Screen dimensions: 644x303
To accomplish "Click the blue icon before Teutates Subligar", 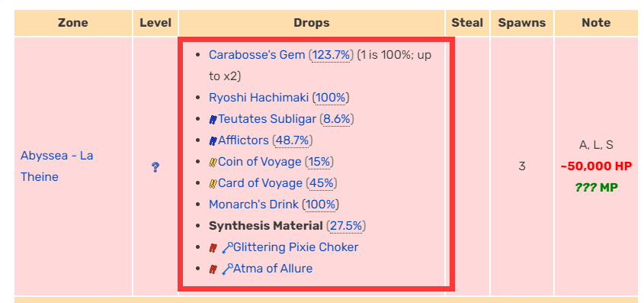I will (213, 119).
